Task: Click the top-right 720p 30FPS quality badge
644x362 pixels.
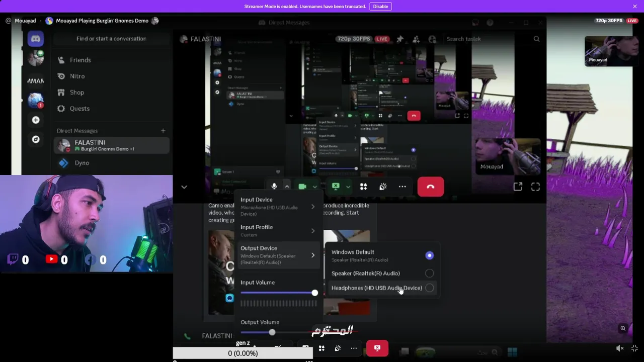Action: tap(609, 21)
